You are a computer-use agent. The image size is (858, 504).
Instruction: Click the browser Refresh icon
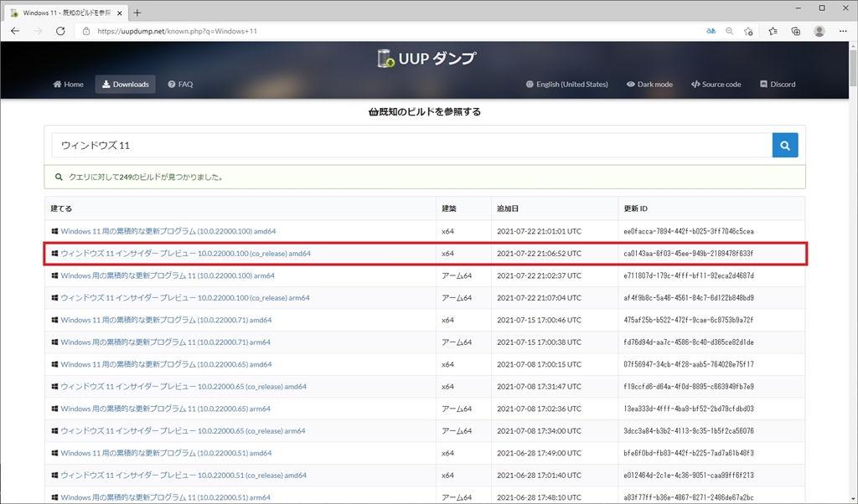click(x=60, y=31)
